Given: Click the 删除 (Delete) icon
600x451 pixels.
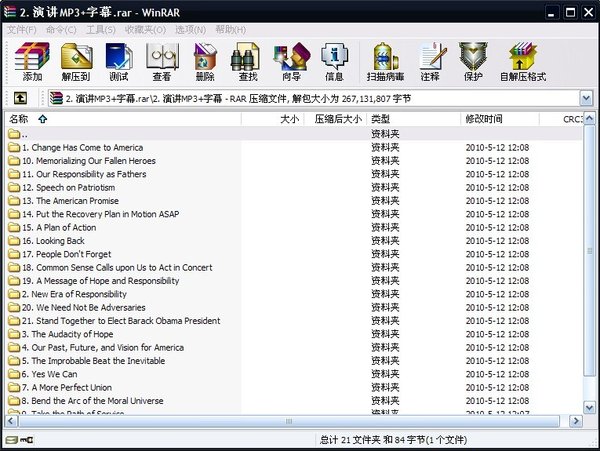Looking at the screenshot, I should coord(205,62).
